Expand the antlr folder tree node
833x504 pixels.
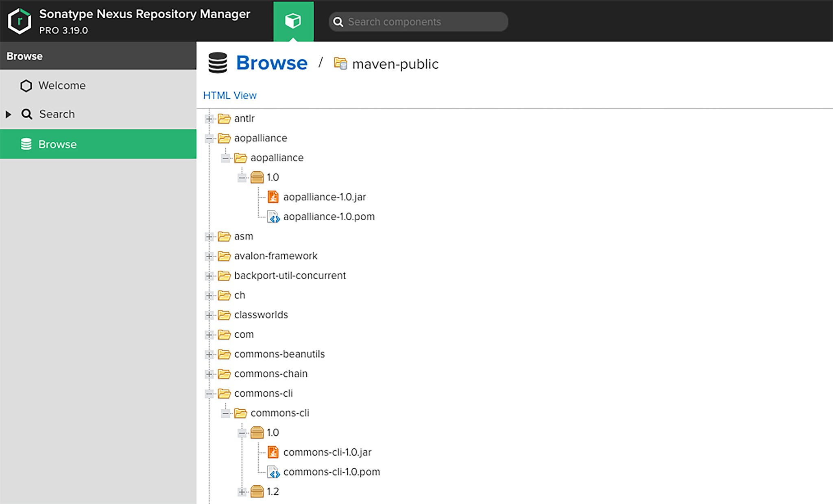209,118
